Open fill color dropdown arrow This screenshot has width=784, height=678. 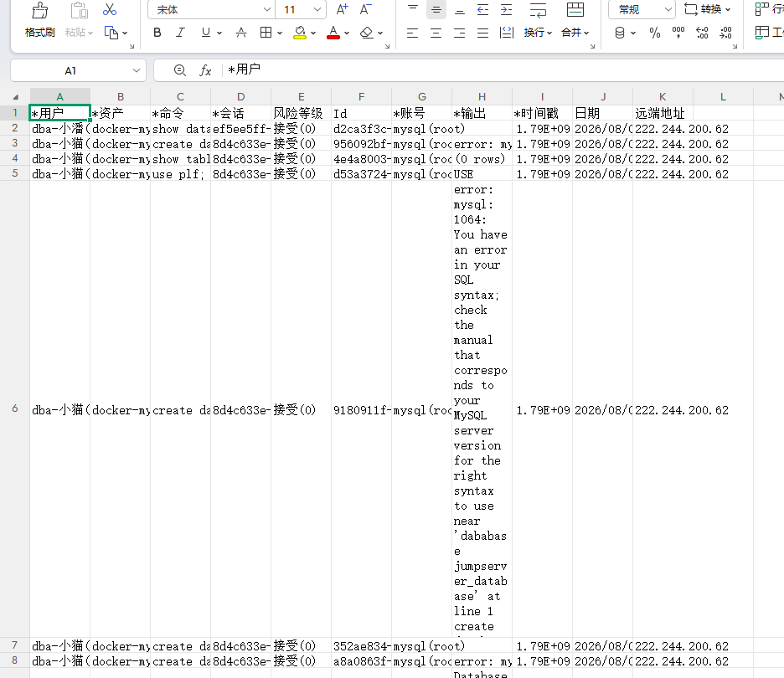coord(313,33)
